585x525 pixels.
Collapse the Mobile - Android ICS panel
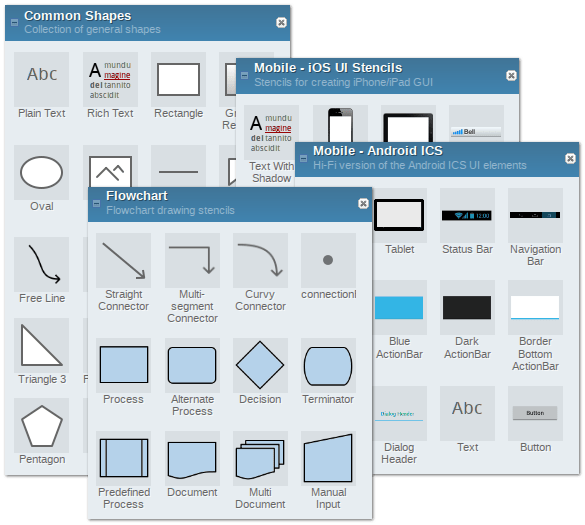(x=304, y=159)
